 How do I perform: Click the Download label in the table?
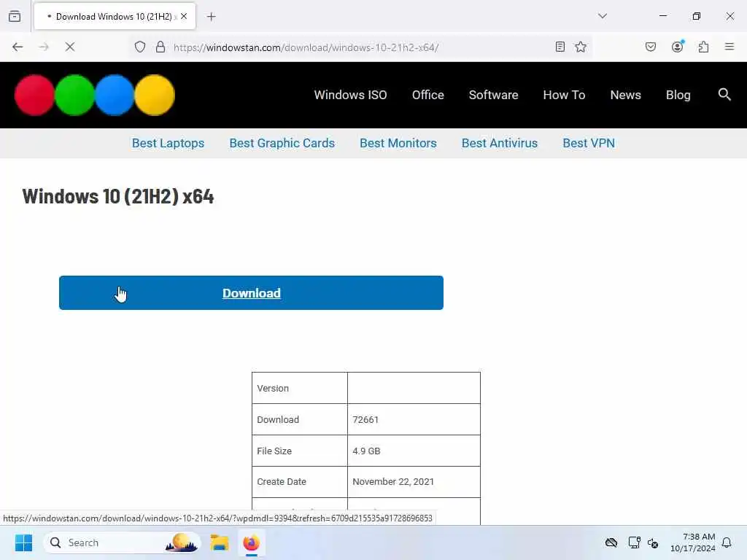tap(278, 419)
